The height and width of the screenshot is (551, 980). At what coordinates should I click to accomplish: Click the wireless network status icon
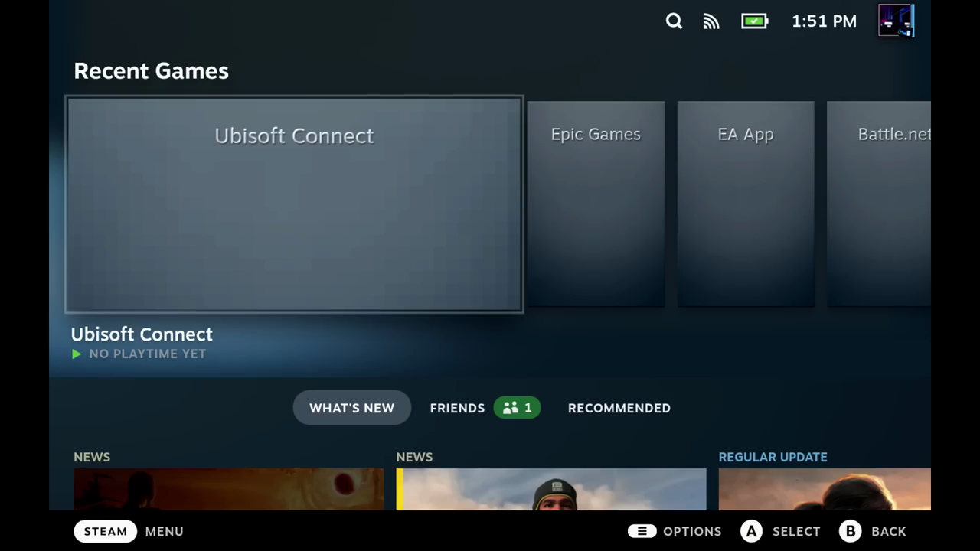click(711, 21)
